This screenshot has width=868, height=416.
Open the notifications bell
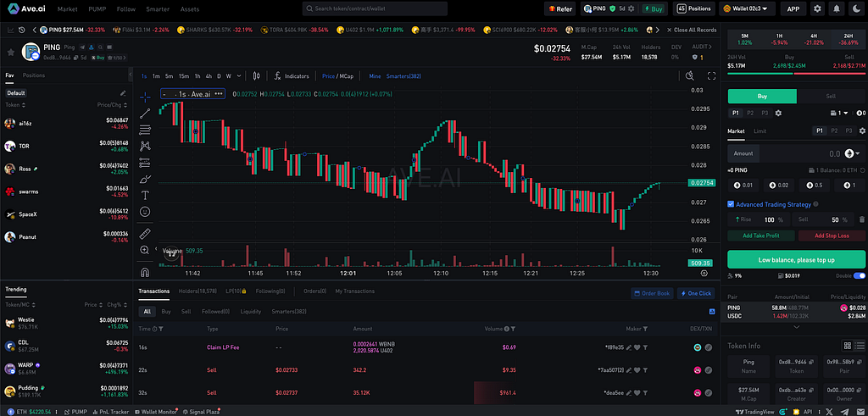[837, 8]
